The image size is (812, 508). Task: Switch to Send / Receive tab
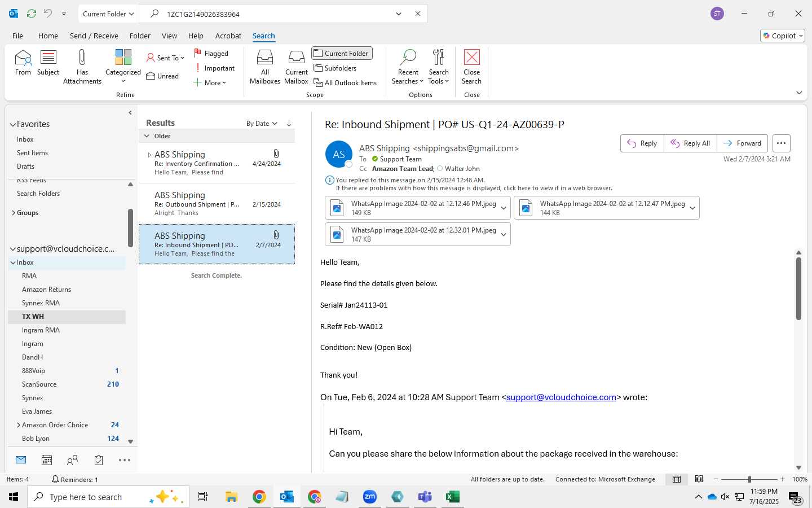tap(94, 36)
